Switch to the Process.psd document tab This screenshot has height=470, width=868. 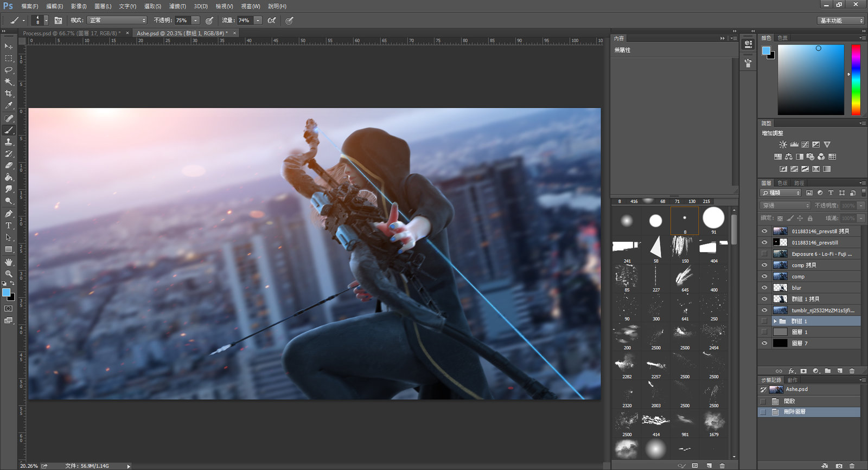click(x=72, y=33)
